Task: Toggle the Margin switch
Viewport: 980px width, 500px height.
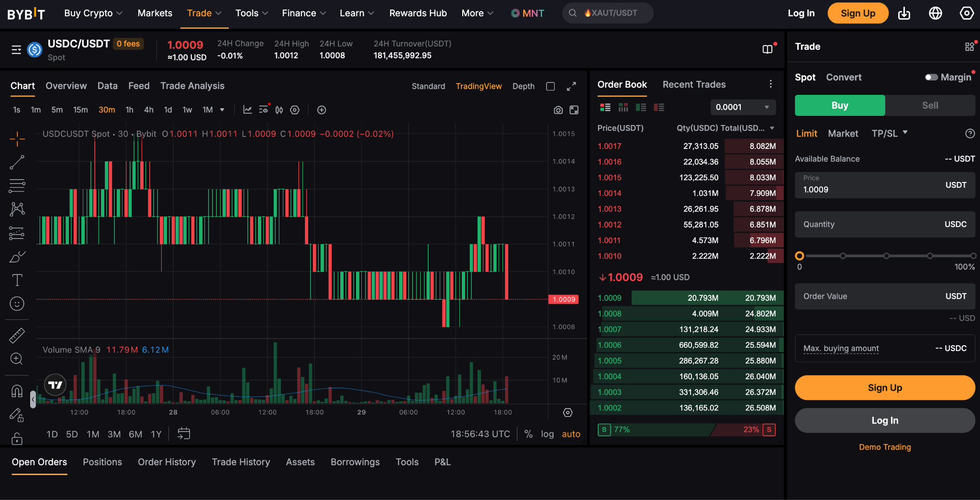Action: [931, 77]
